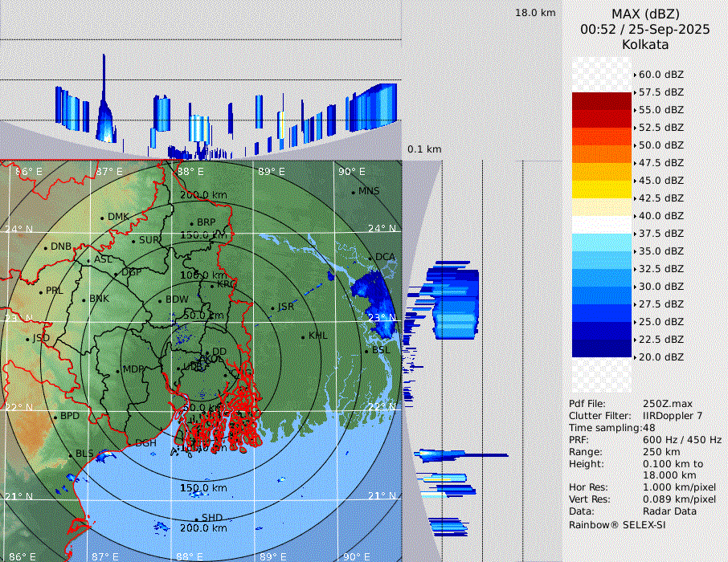This screenshot has height=562, width=728.
Task: Select the darkest navy swatch at legend bottom
Action: [x=602, y=348]
